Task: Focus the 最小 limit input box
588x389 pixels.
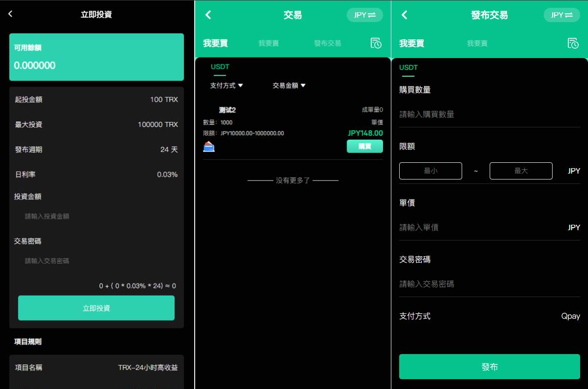Action: click(430, 171)
